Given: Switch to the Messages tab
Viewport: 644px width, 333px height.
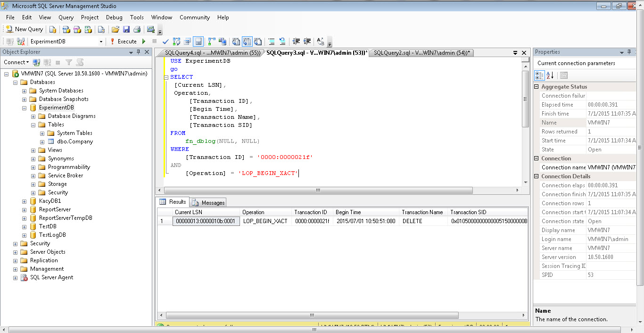Looking at the screenshot, I should click(x=208, y=202).
